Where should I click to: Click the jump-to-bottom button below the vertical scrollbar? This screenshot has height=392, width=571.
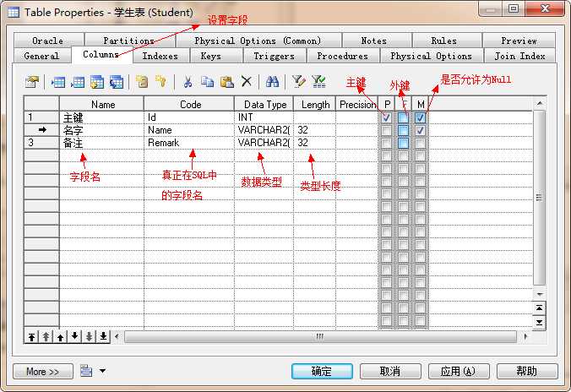coord(539,323)
